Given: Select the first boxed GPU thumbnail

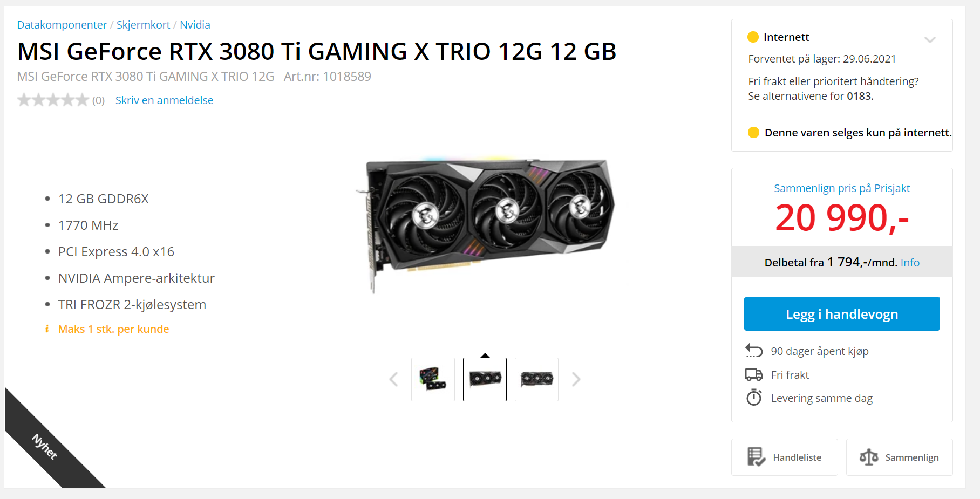Looking at the screenshot, I should click(433, 379).
